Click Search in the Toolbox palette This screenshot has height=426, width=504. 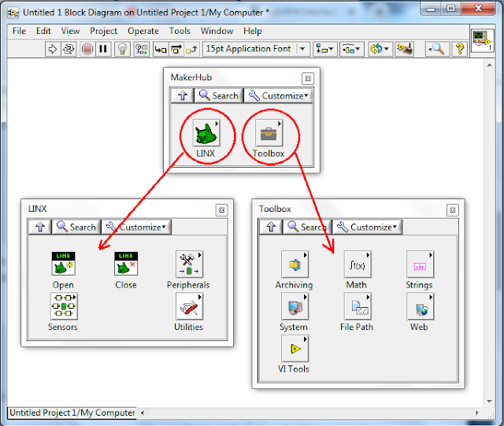[308, 227]
